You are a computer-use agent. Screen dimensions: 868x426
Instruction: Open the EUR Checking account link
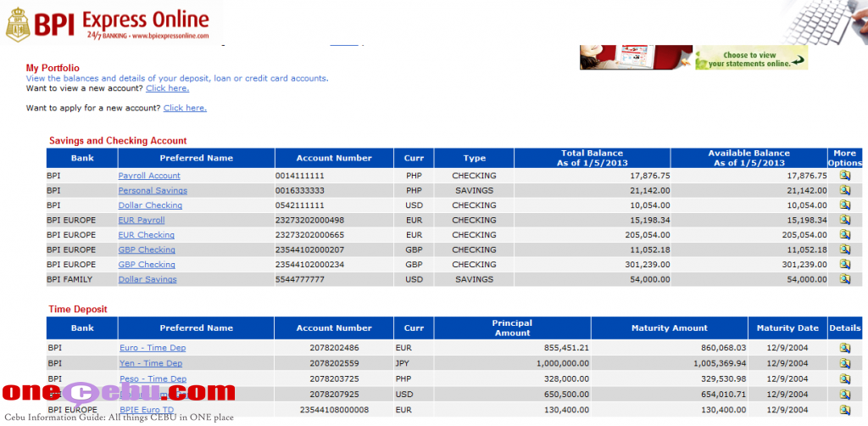click(x=146, y=235)
